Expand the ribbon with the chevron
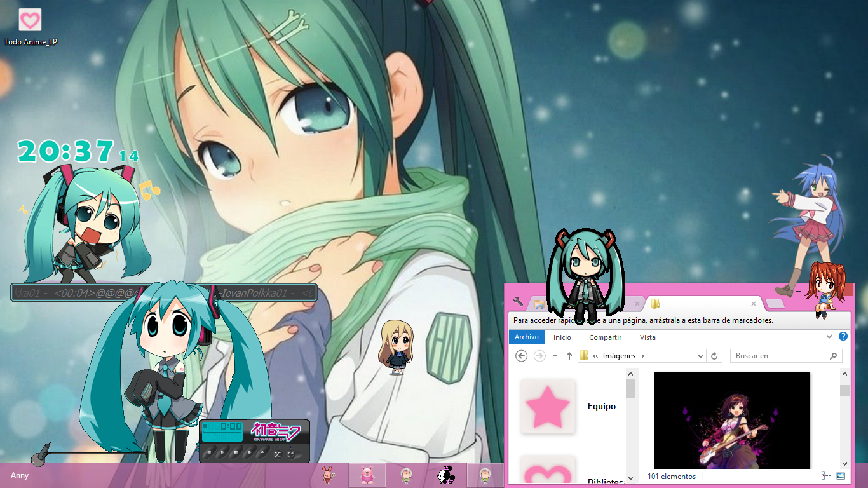868x488 pixels. click(829, 336)
